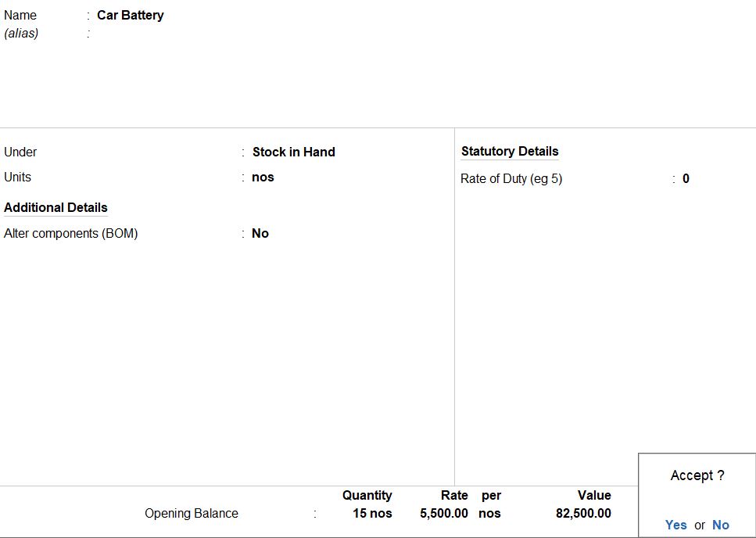Click the Rate of Duty (eg 5) label
Image resolution: width=756 pixels, height=538 pixels.
511,179
